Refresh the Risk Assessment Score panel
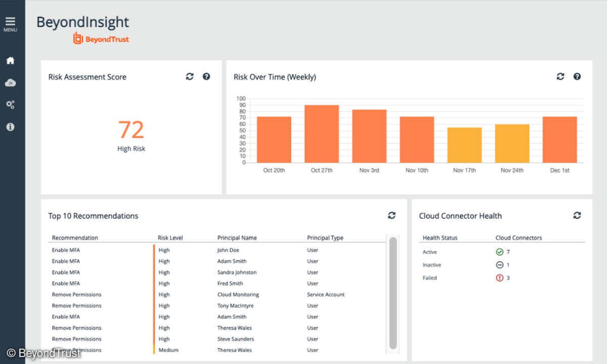This screenshot has width=607, height=364. (x=190, y=76)
